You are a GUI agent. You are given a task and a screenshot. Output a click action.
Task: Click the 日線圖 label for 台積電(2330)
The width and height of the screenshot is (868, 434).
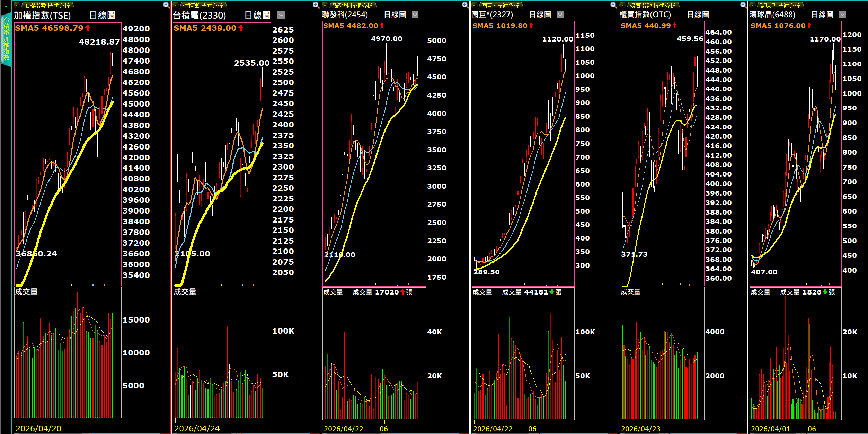(257, 15)
